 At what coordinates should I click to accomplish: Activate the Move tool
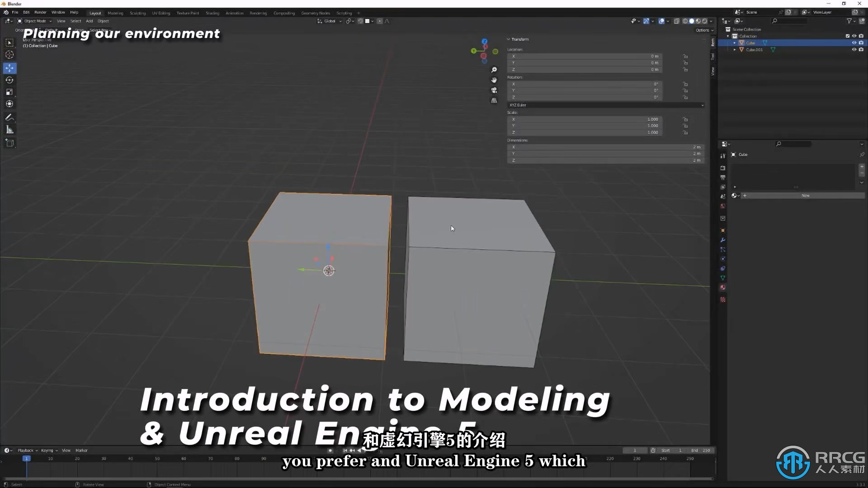pos(9,68)
